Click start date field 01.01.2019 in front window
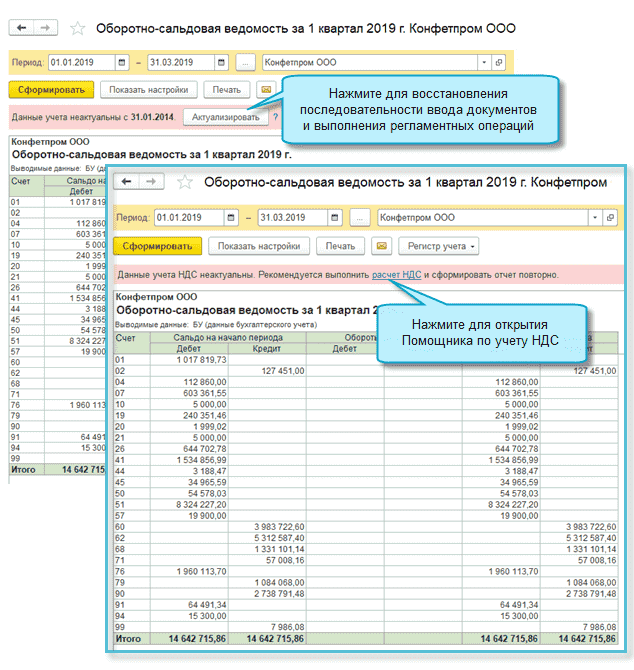 click(189, 217)
